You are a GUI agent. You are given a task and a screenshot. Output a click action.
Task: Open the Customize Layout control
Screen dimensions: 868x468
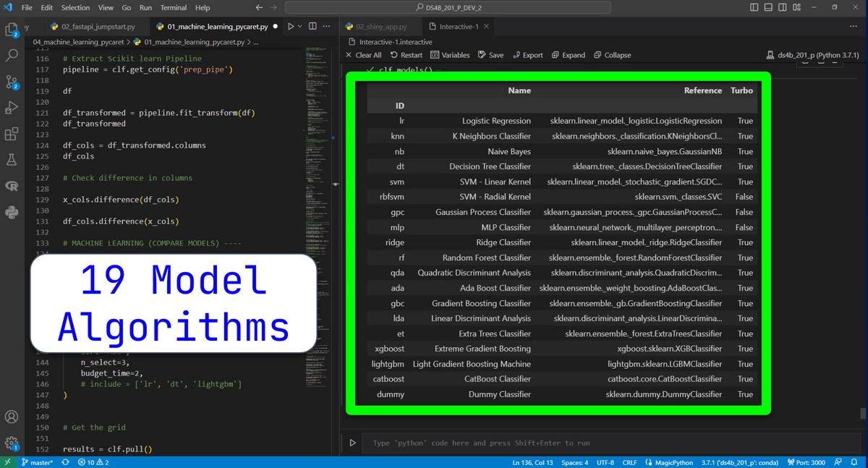(797, 7)
